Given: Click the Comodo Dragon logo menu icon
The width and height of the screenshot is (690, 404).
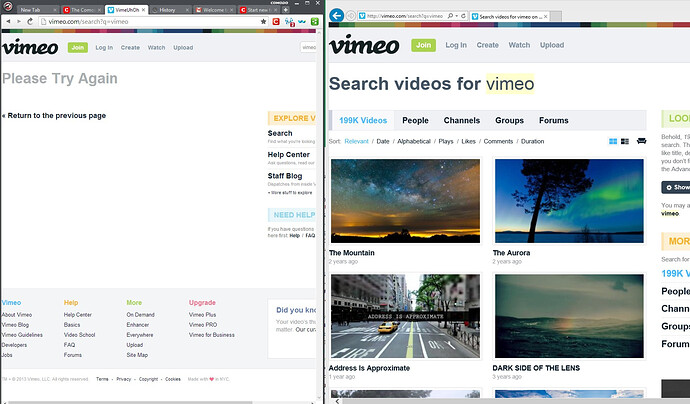Looking at the screenshot, I should tap(7, 7).
